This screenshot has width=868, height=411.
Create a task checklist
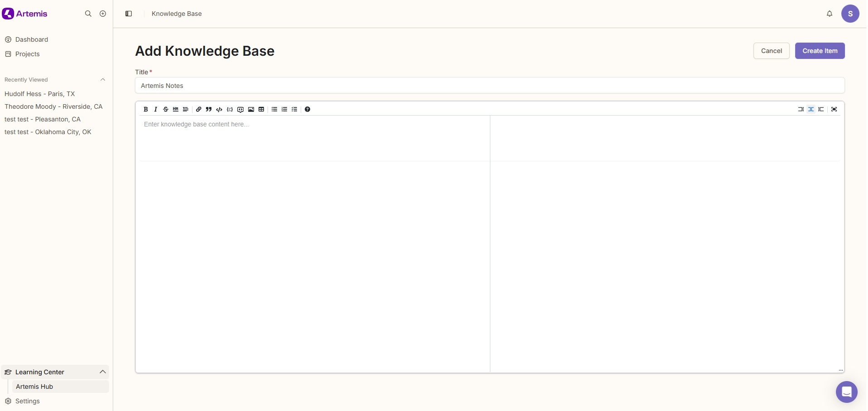pos(294,109)
